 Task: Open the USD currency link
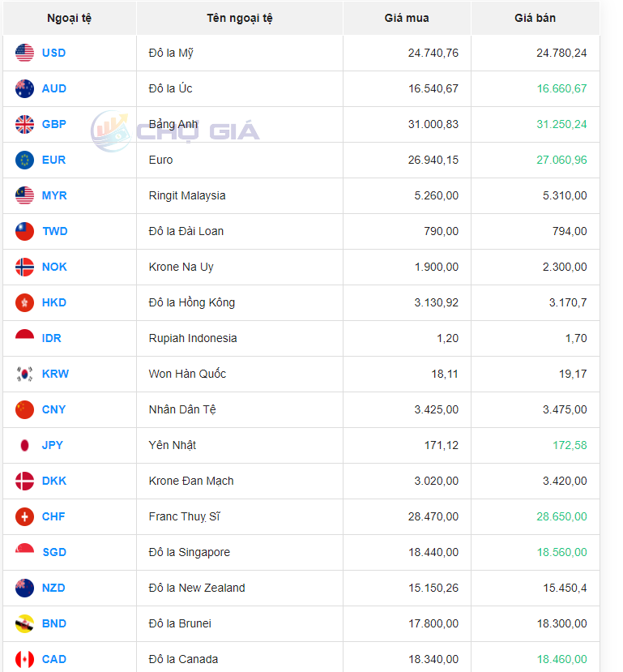(53, 53)
